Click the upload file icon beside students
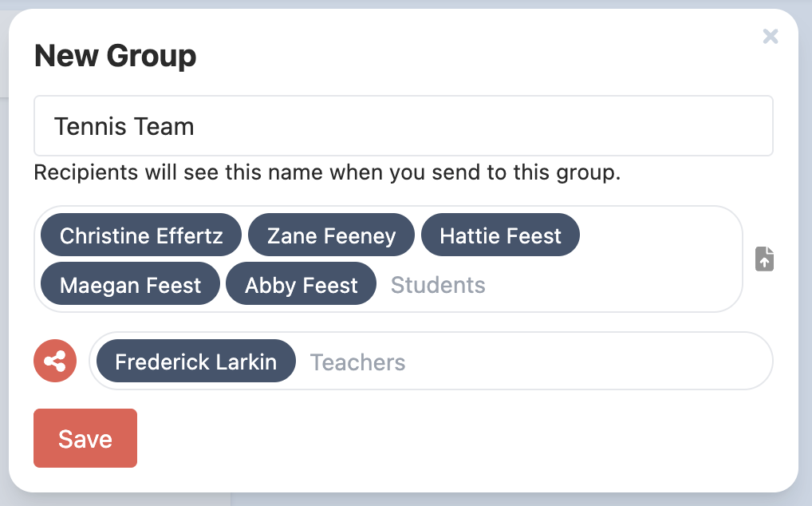This screenshot has height=506, width=812. click(x=764, y=259)
